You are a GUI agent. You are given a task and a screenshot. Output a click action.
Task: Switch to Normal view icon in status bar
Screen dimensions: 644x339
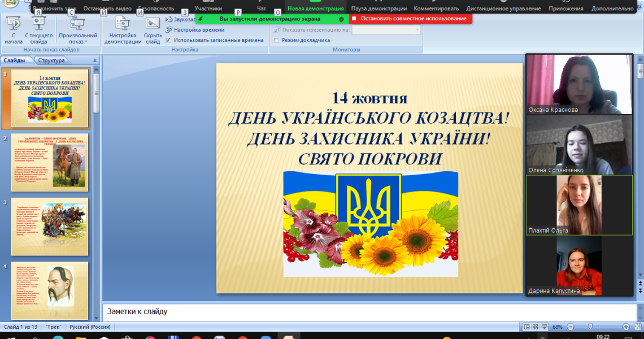526,327
